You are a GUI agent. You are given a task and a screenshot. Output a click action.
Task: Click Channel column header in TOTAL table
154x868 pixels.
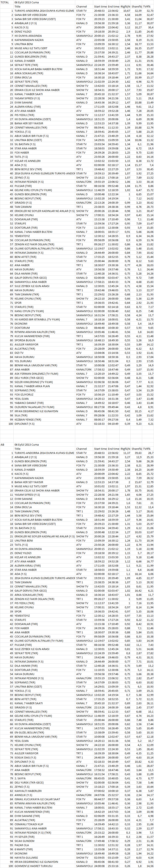(x=81, y=6)
